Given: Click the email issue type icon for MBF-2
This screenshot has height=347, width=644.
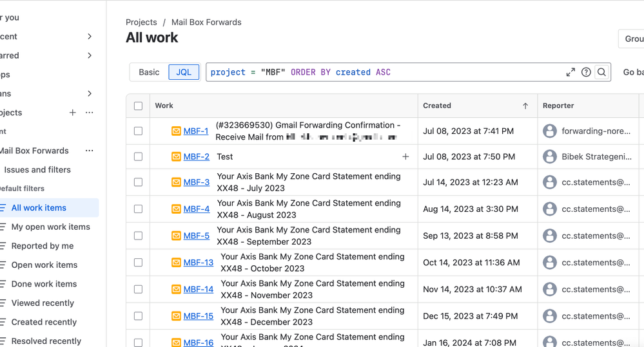Looking at the screenshot, I should point(176,156).
